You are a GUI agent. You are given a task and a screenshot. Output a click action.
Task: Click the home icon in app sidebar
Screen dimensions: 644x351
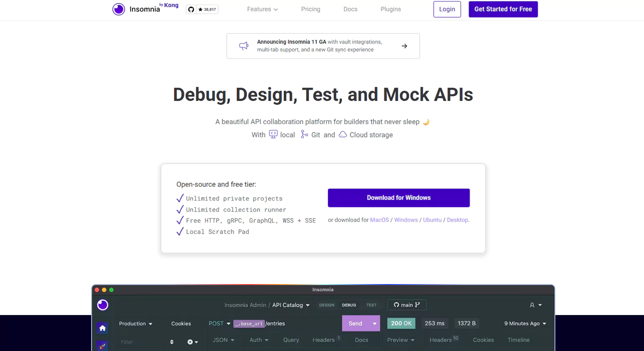coord(102,328)
